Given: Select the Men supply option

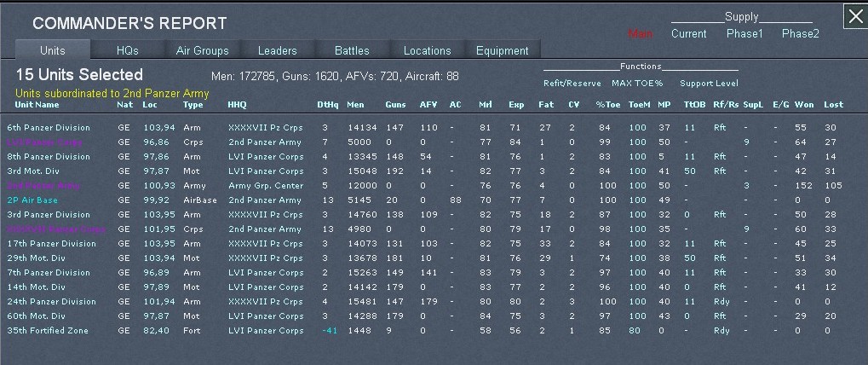Looking at the screenshot, I should 641,34.
